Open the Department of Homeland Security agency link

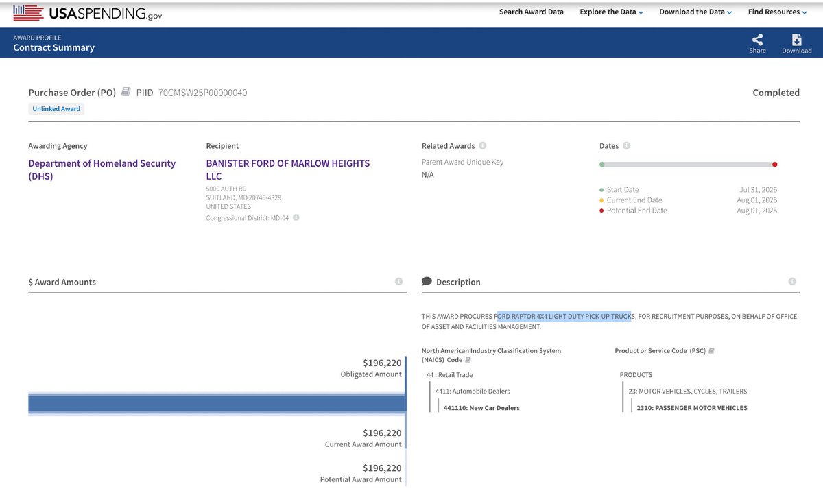102,169
